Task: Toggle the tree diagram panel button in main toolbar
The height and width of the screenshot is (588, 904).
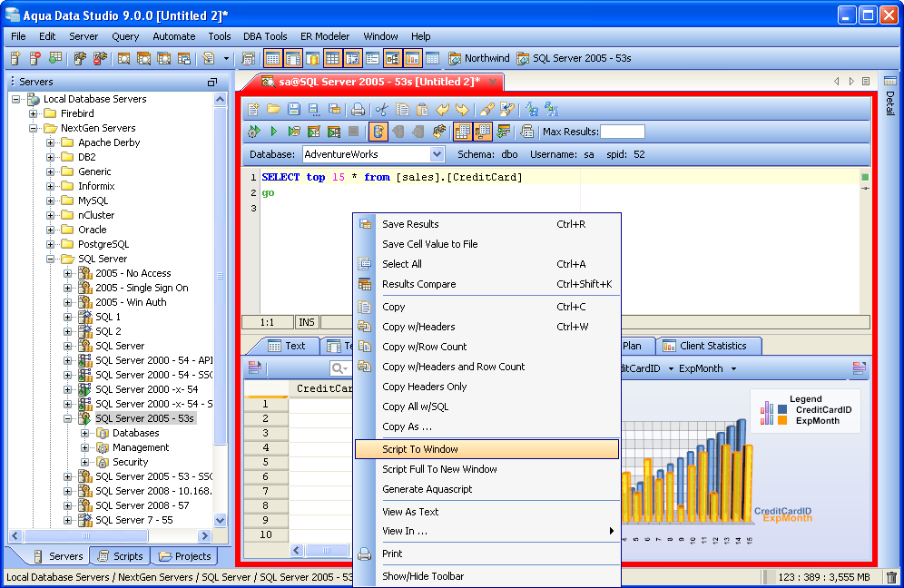Action: pyautogui.click(x=393, y=58)
